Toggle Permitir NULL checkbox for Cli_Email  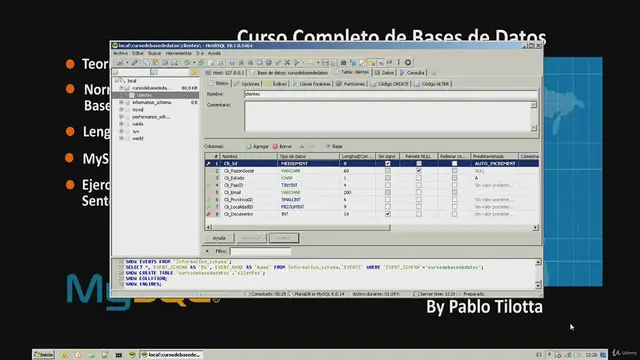pos(419,192)
